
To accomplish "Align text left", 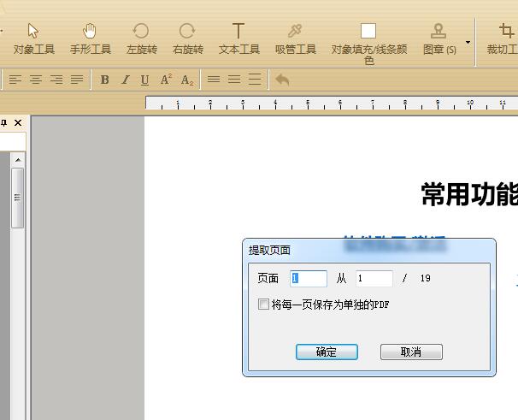I will (x=15, y=80).
